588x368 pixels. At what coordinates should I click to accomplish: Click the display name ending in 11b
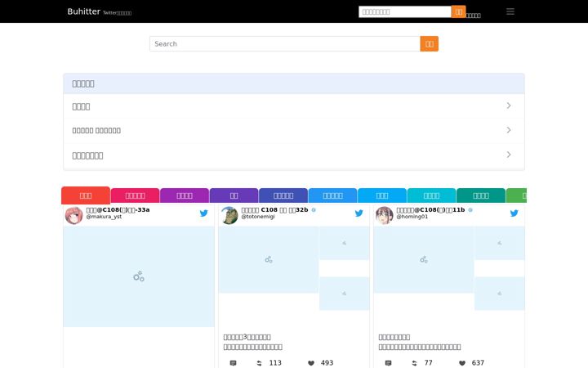[x=430, y=210]
